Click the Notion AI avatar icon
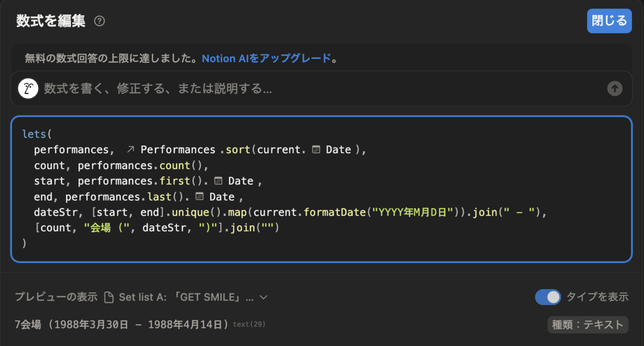Screen dimensions: 644x346 pos(28,89)
